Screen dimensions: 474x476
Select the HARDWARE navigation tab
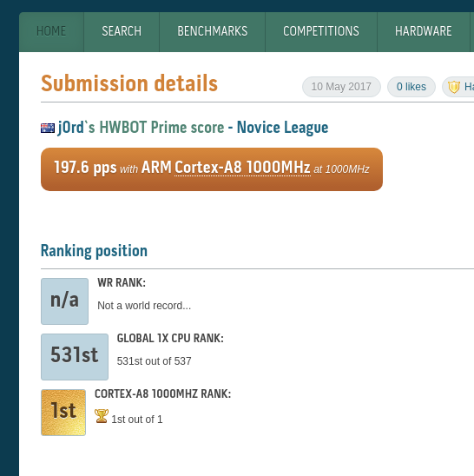tap(424, 31)
